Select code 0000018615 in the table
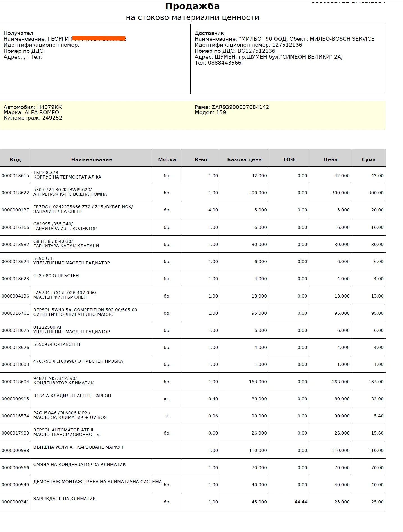This screenshot has height=532, width=403. pyautogui.click(x=15, y=176)
